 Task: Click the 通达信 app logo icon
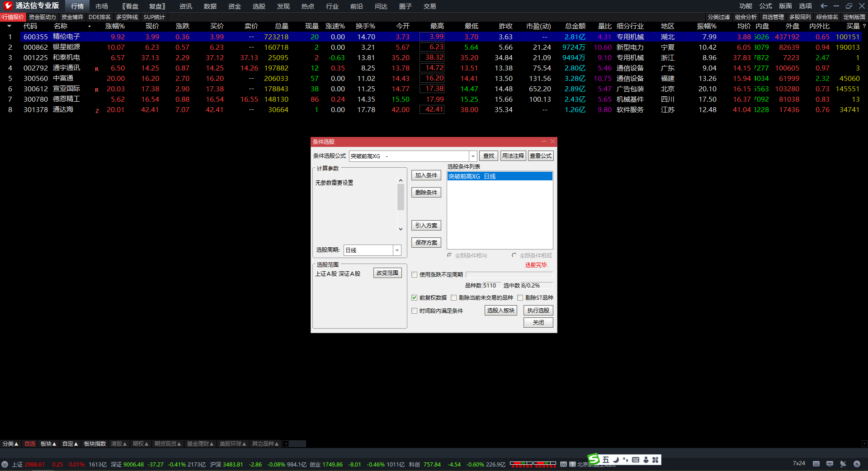point(8,5)
